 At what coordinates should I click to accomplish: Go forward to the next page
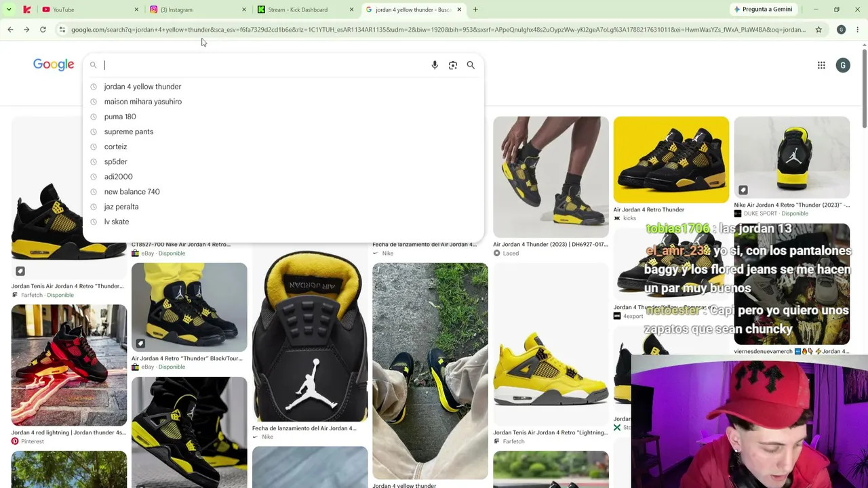[x=26, y=30]
